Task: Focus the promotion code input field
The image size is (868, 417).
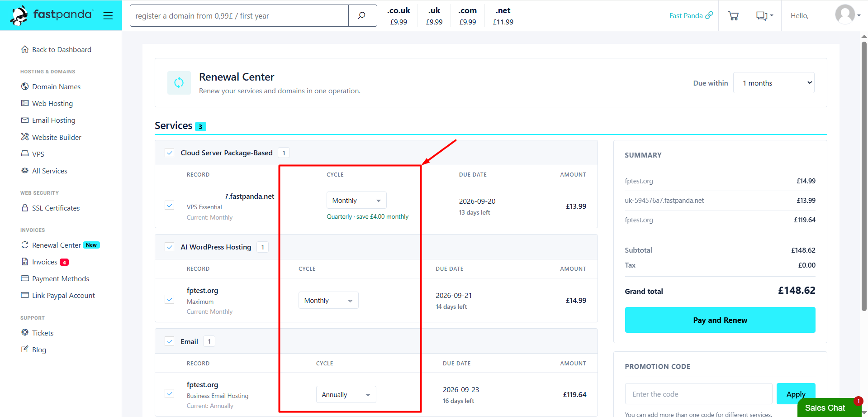Action: click(x=698, y=394)
